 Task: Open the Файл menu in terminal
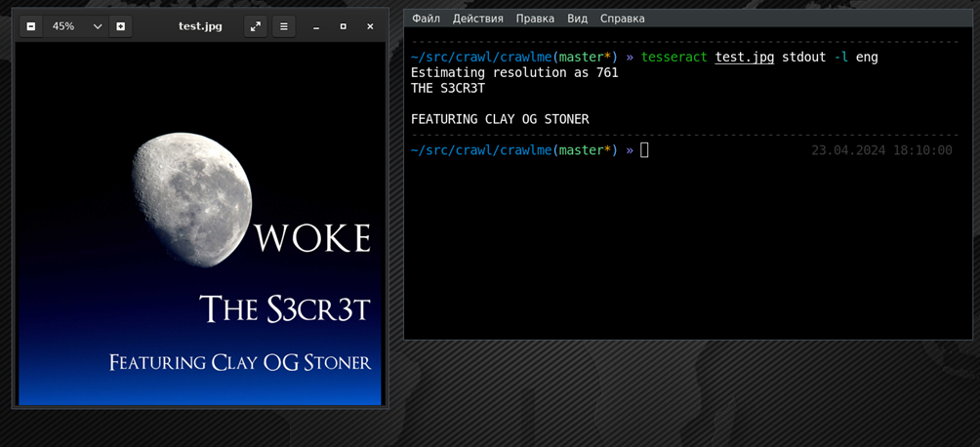point(426,19)
